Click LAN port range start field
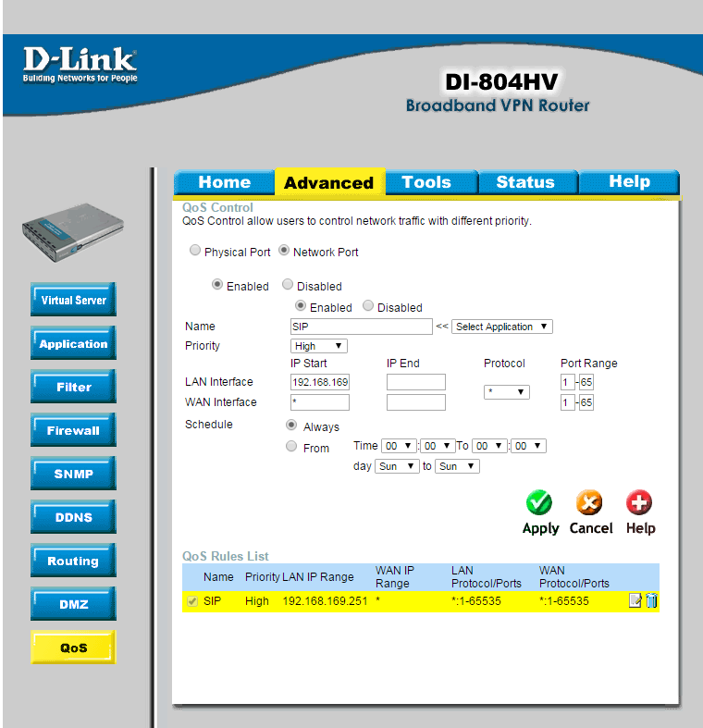Viewport: 703px width, 728px height. 567,382
